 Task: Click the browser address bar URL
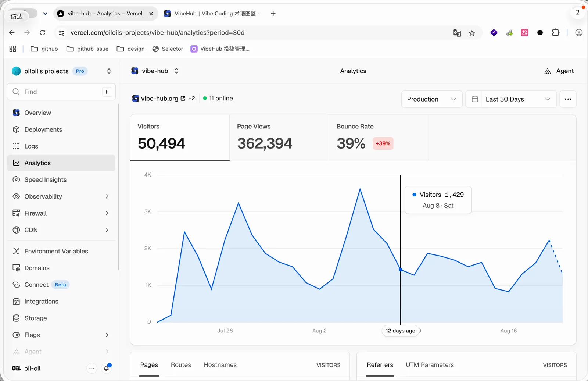(x=158, y=33)
